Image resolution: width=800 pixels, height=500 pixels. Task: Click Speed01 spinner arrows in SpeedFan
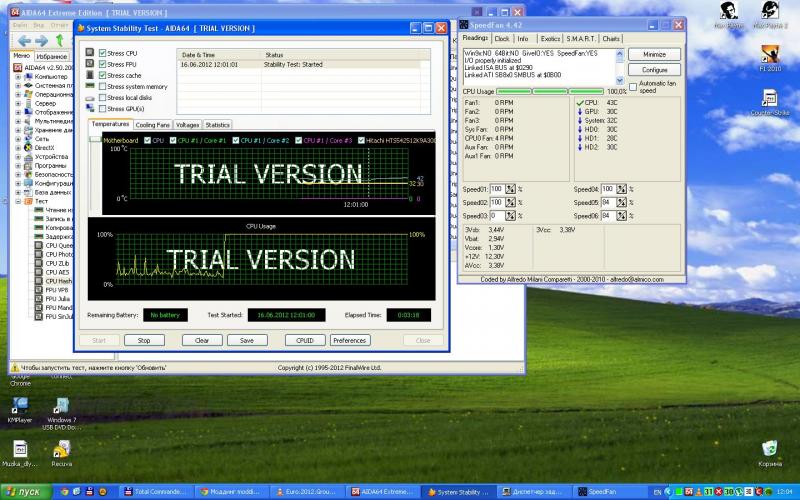tap(510, 189)
